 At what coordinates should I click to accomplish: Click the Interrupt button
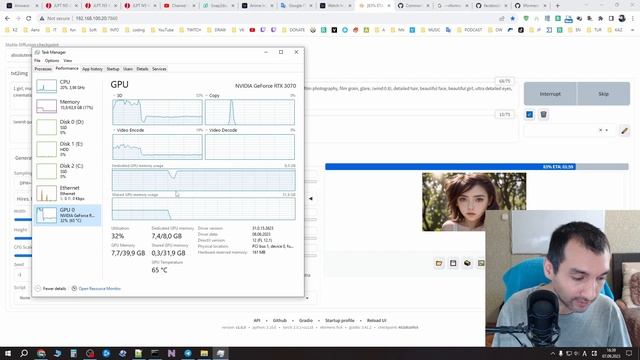(x=550, y=94)
